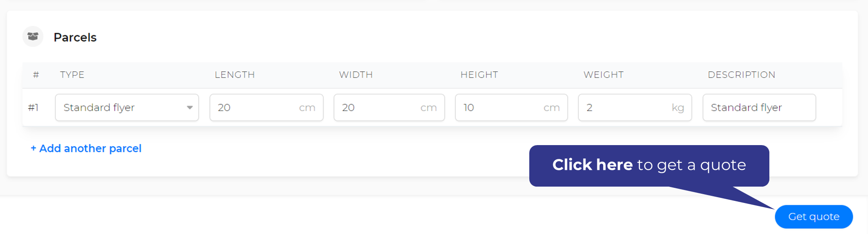Click the HEIGHT column header

click(x=479, y=75)
